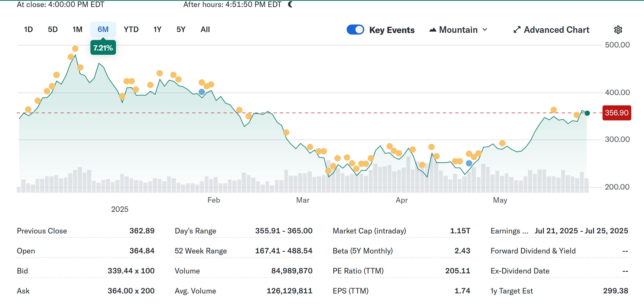Viewport: 644px width, 307px height.
Task: Click the Key Events label
Action: pyautogui.click(x=392, y=30)
